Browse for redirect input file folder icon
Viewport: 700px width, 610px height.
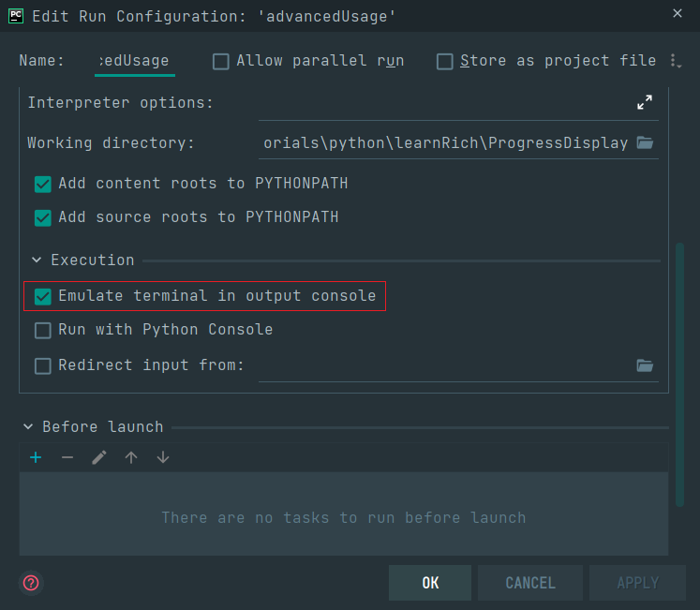(644, 365)
